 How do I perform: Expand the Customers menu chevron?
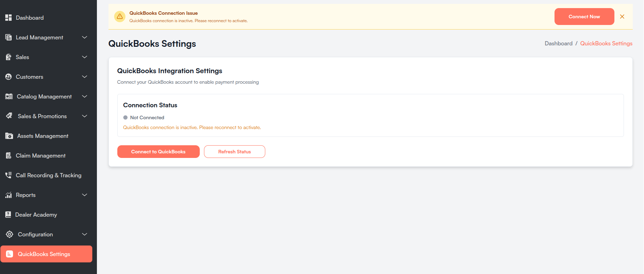(85, 77)
